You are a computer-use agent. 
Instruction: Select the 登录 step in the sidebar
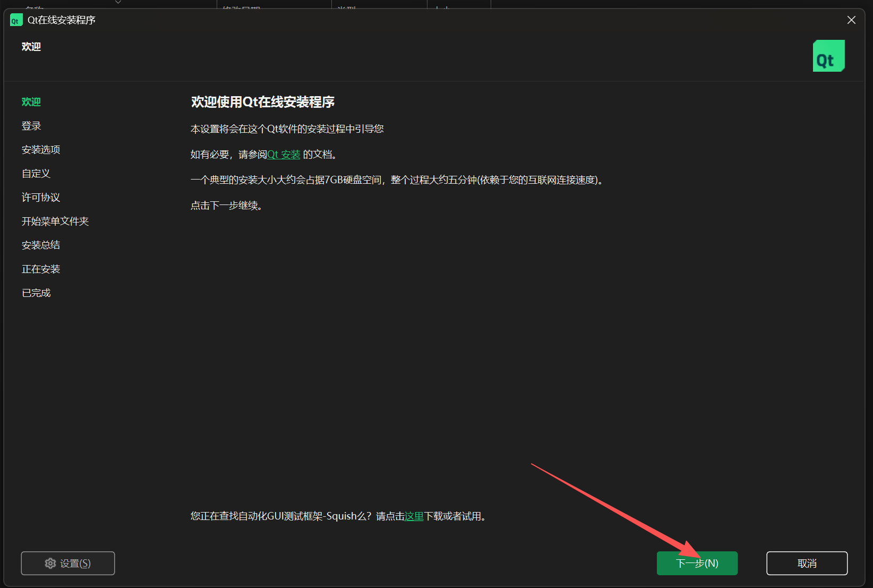click(31, 125)
